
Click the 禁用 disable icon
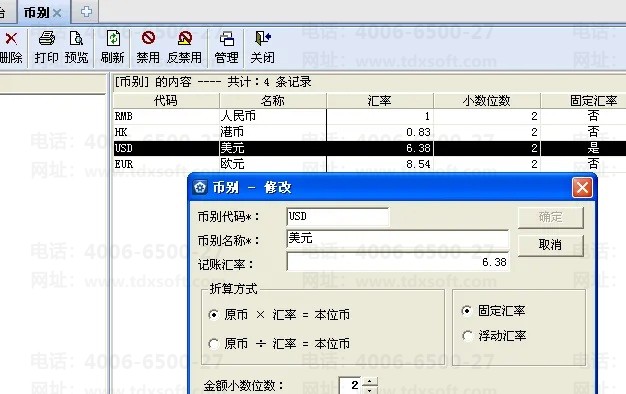[148, 38]
